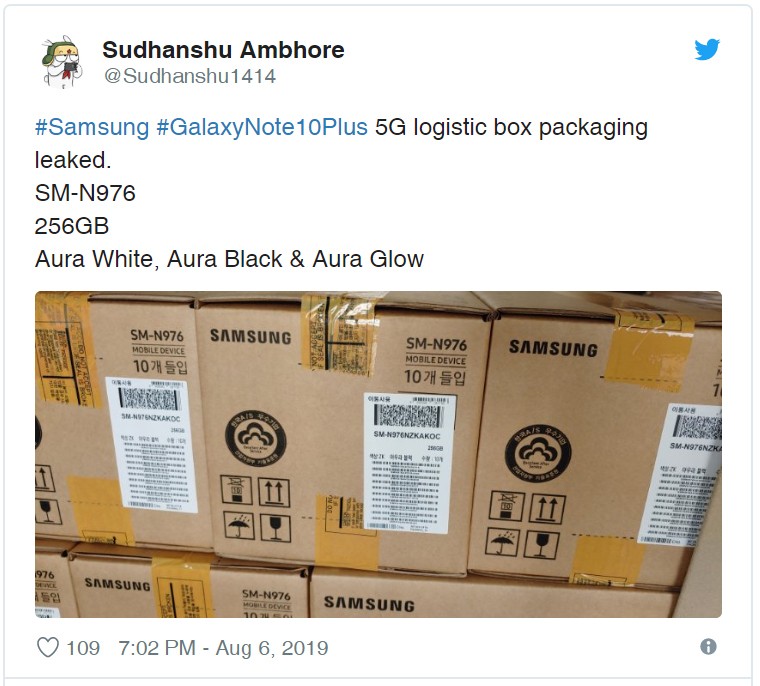Viewport: 760px width, 686px height.
Task: Click the wine glass fragile symbol on the right box
Action: tap(541, 544)
